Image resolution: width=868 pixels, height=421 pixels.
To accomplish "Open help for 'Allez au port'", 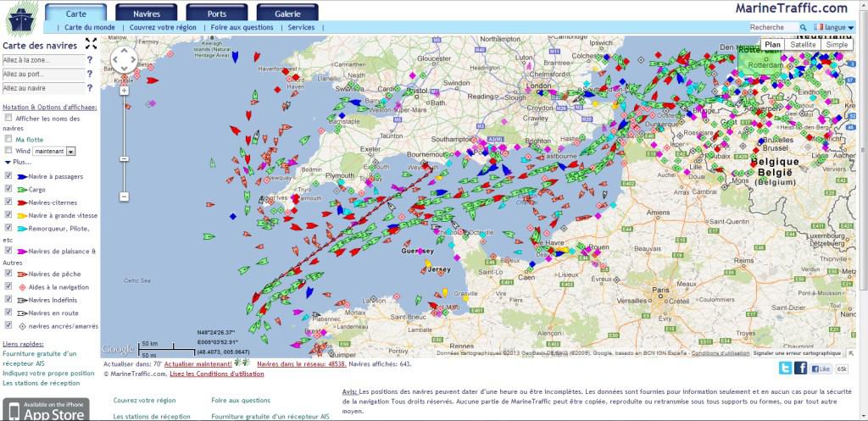I will pos(90,74).
